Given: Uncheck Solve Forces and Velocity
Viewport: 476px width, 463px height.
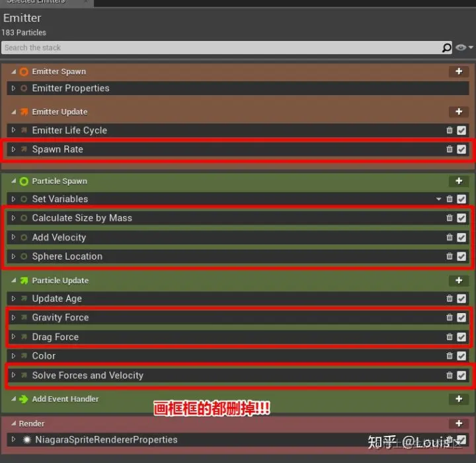Looking at the screenshot, I should pyautogui.click(x=461, y=375).
